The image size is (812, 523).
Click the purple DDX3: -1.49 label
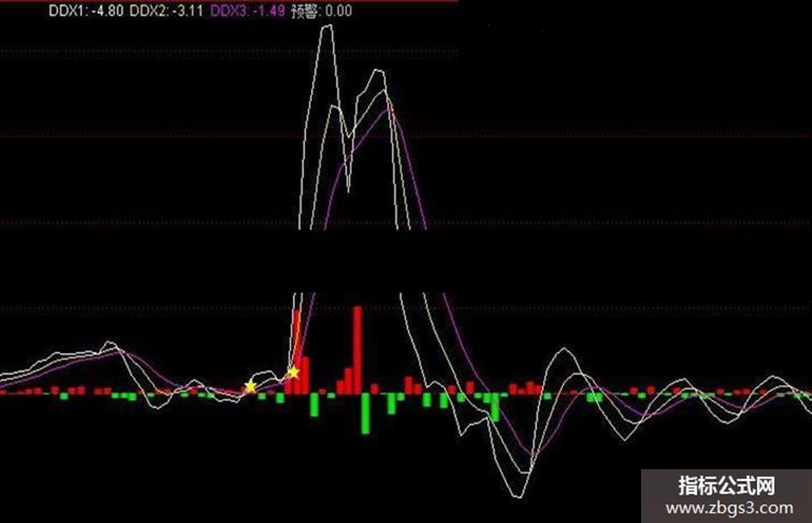pos(247,10)
